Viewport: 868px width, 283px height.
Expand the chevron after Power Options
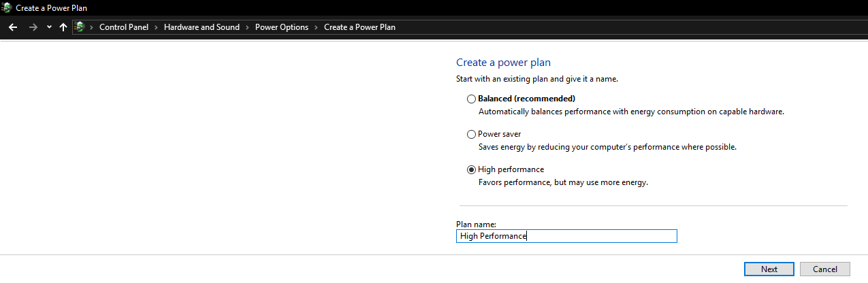316,27
